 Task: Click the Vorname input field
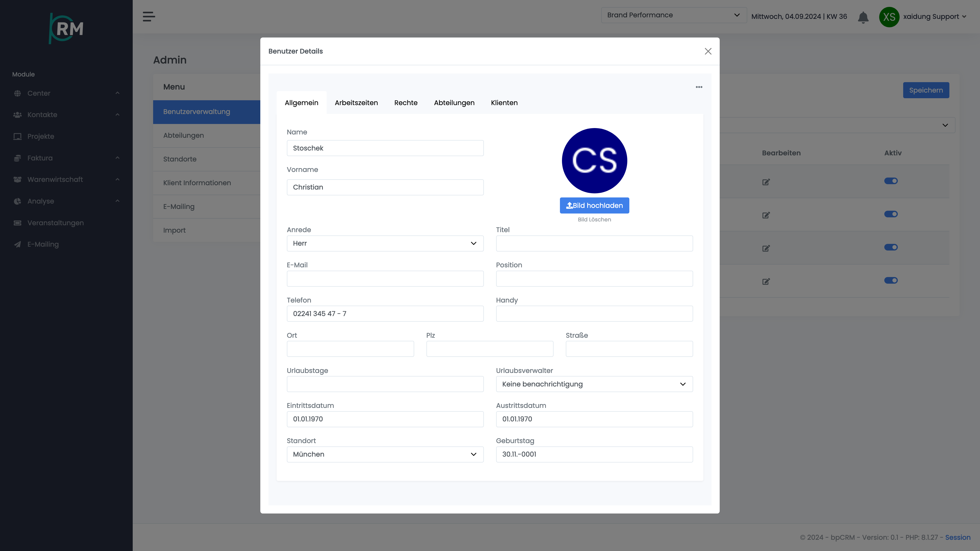(385, 187)
